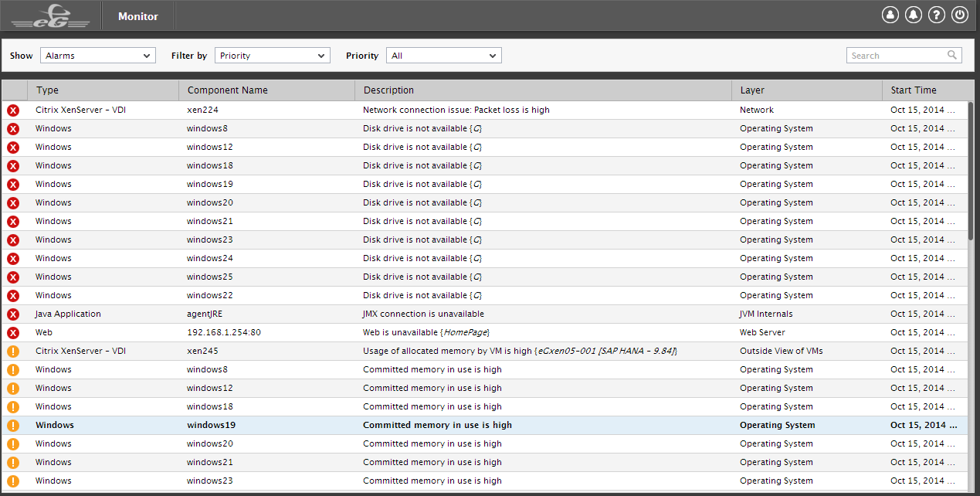Viewport: 980px width, 496px height.
Task: Click the 'JVM Internals' layer cell
Action: (x=766, y=314)
